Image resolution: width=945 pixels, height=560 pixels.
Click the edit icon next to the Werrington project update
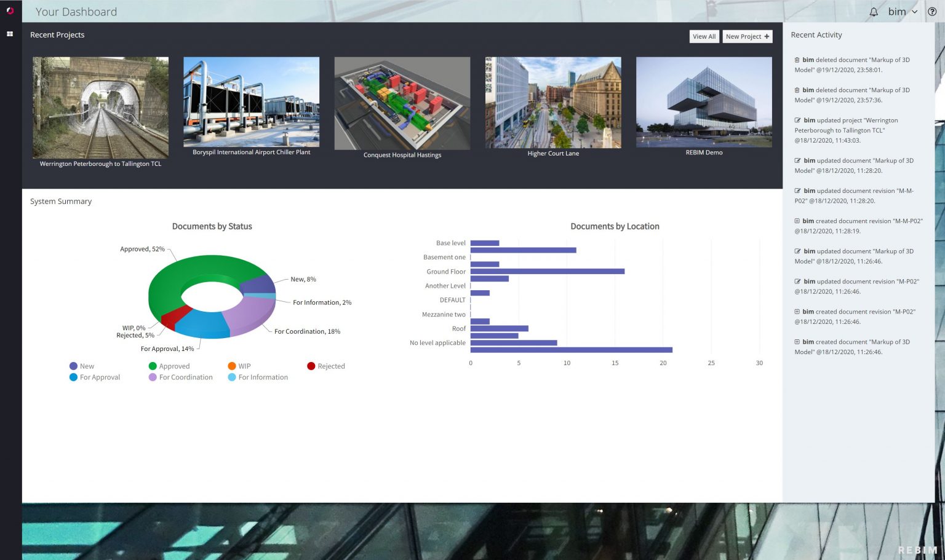tap(796, 120)
